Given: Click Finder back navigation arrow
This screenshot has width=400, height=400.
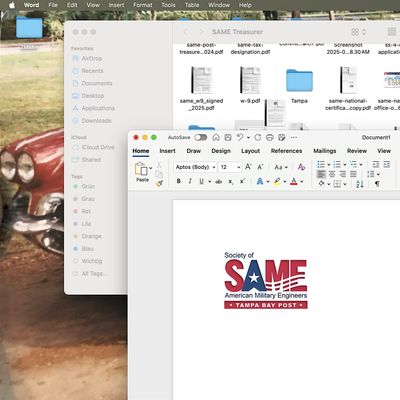Looking at the screenshot, I should [186, 32].
